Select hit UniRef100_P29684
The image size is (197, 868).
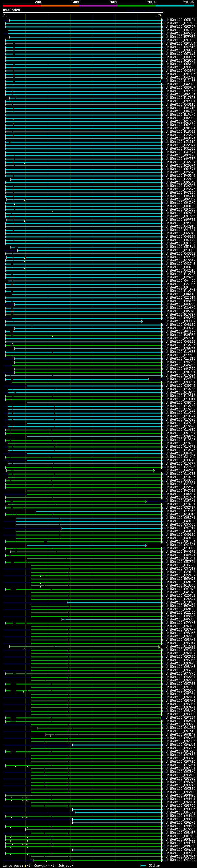180,61
